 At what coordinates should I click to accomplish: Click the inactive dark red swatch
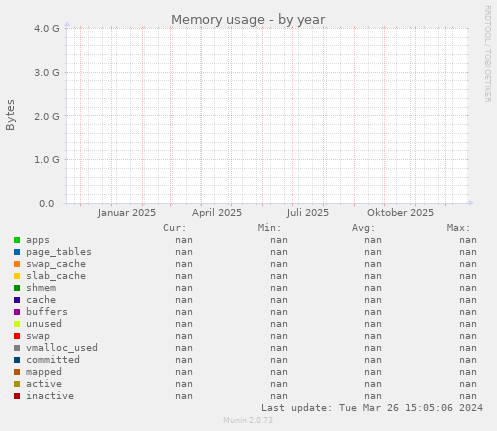tap(17, 396)
